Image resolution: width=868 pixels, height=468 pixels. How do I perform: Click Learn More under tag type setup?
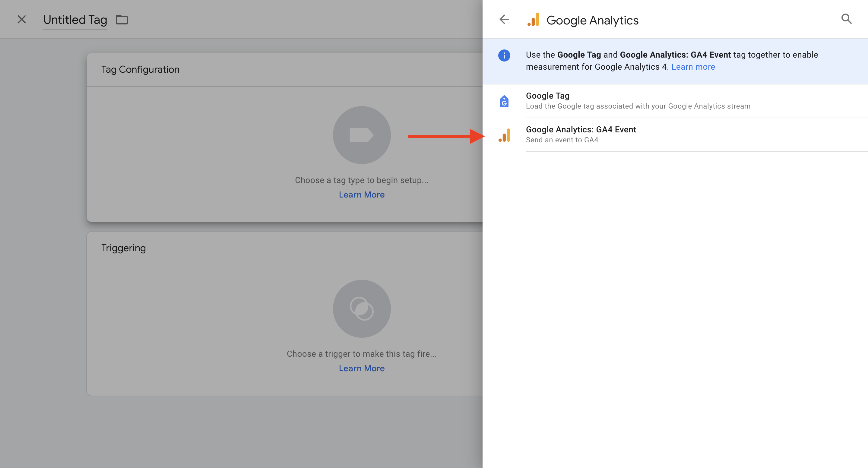[362, 195]
